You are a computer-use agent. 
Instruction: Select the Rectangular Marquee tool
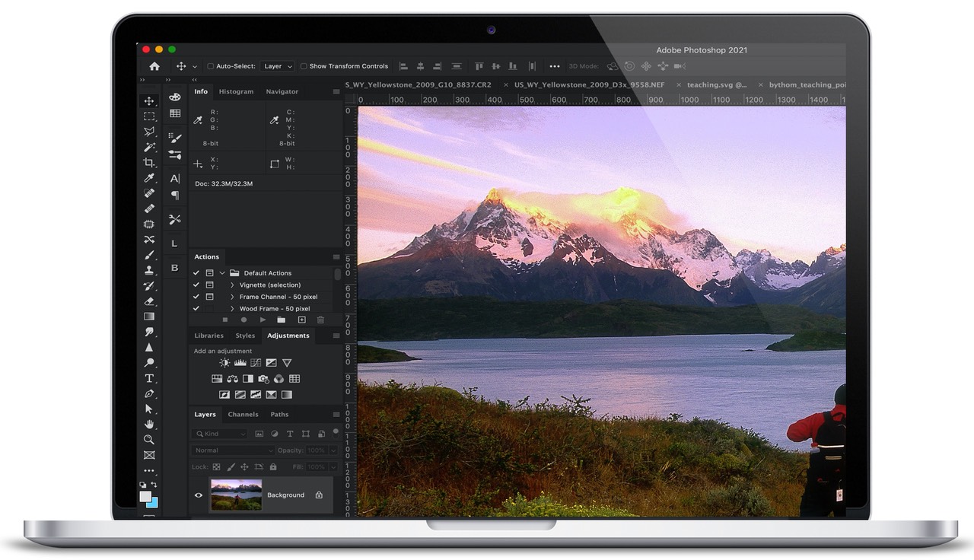tap(149, 116)
